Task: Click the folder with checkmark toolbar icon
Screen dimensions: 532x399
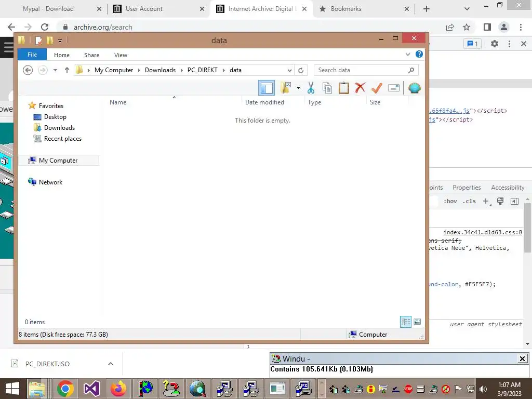Action: tap(286, 88)
